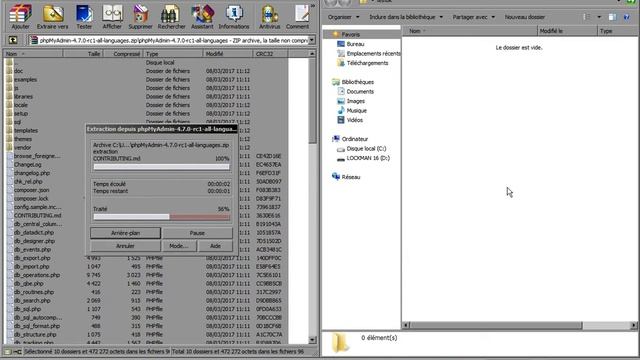Screen dimensions: 640x360
Task: Select the examples folder in archive
Action: (x=26, y=80)
